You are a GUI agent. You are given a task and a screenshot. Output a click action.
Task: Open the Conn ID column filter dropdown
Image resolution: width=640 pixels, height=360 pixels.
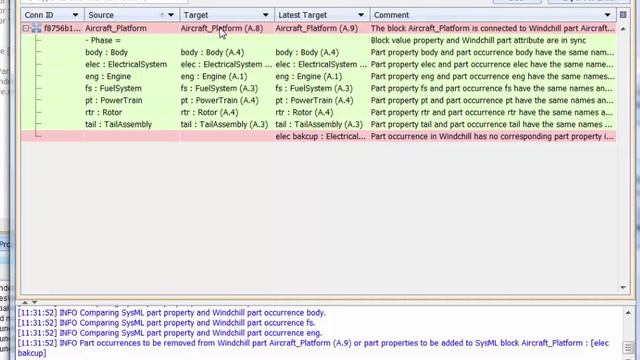(75, 15)
